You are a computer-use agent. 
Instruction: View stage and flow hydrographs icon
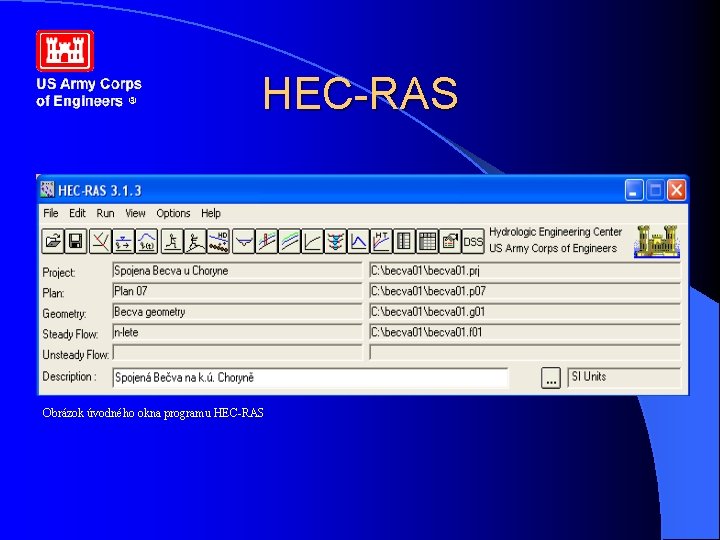359,241
